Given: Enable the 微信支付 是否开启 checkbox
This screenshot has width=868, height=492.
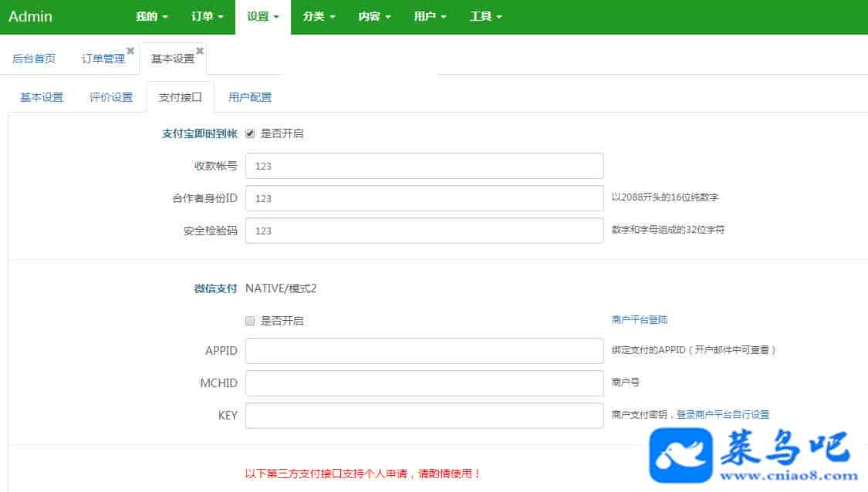Looking at the screenshot, I should pyautogui.click(x=250, y=321).
